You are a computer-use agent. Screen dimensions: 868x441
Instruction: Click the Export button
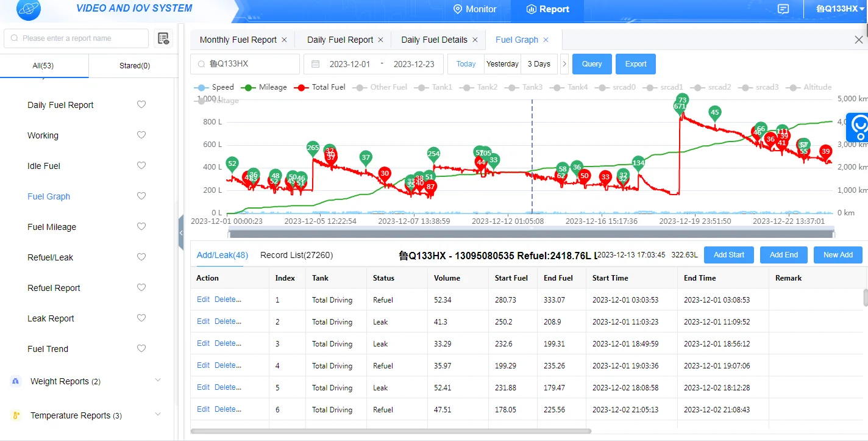(636, 64)
